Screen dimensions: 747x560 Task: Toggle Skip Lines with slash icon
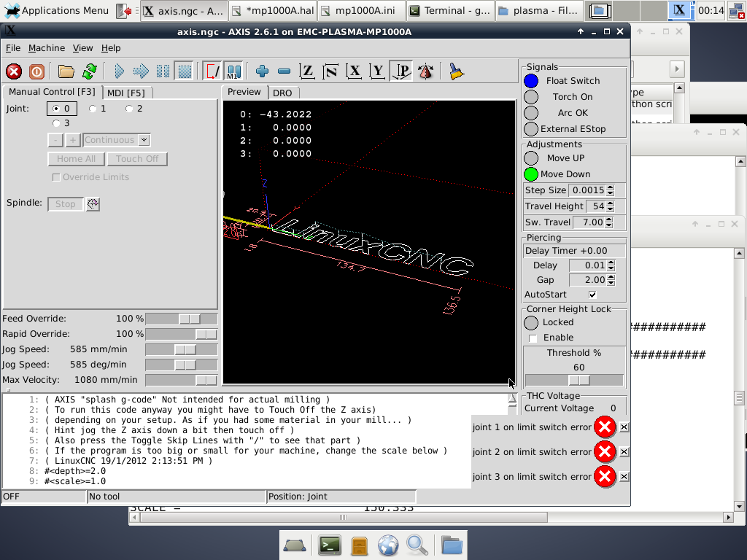click(x=212, y=72)
